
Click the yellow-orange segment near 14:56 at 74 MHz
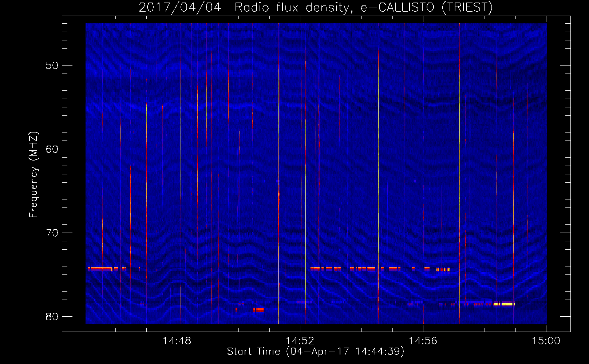coord(443,269)
